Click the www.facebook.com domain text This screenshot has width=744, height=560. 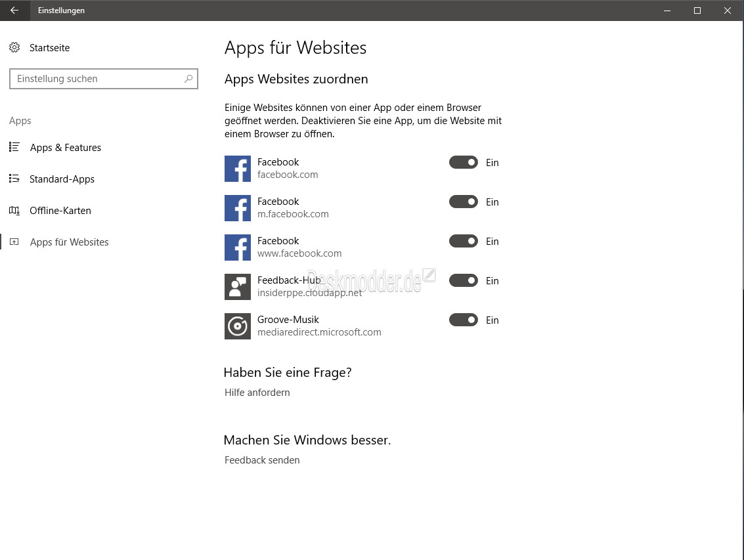pyautogui.click(x=299, y=253)
